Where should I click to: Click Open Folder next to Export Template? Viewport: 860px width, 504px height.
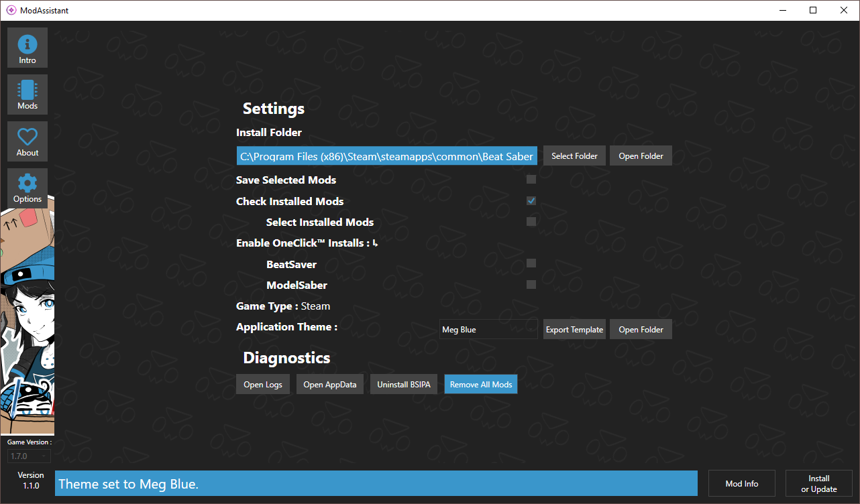pos(641,329)
